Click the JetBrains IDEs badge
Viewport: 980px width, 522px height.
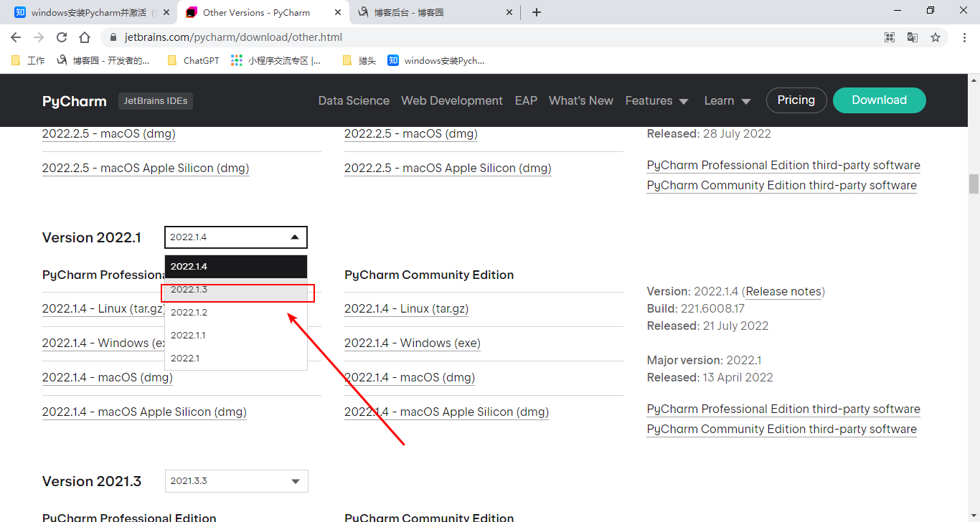pos(156,101)
